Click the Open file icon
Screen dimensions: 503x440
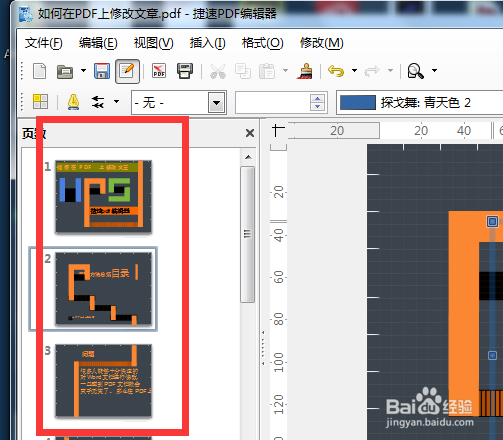point(65,71)
